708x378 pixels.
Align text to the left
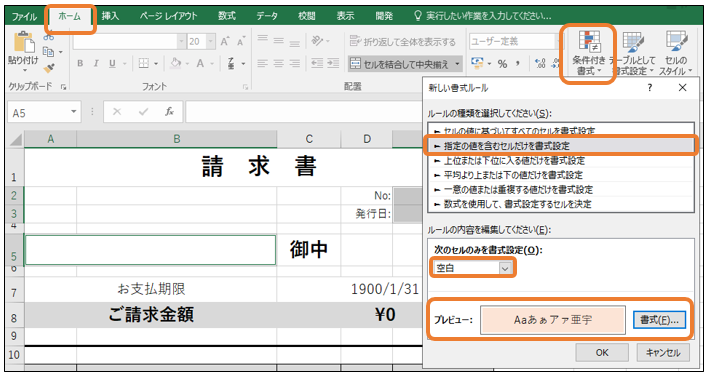coord(262,64)
